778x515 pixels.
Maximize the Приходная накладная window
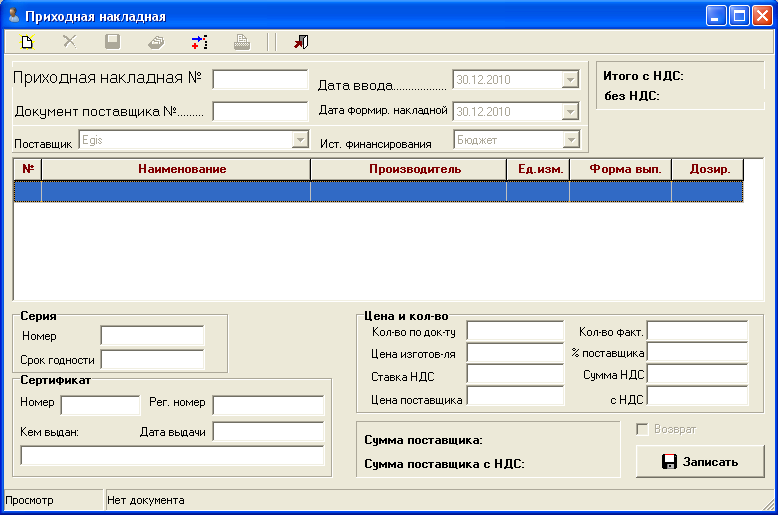pos(739,16)
